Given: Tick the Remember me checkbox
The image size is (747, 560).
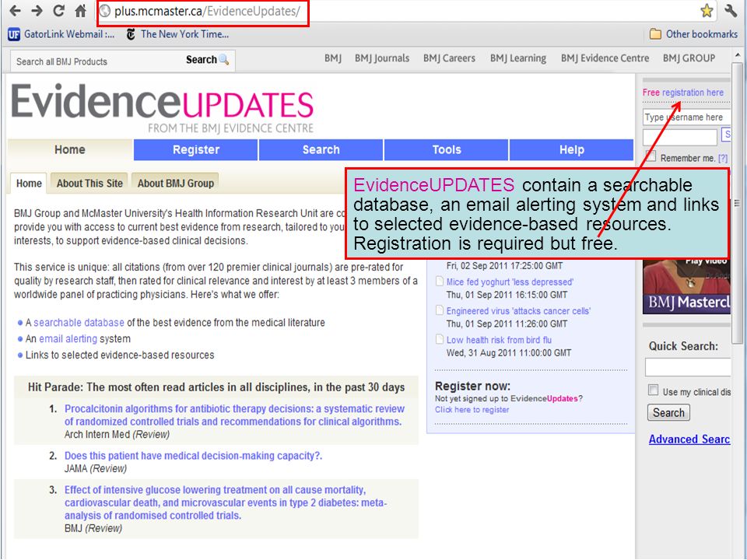Looking at the screenshot, I should [651, 156].
